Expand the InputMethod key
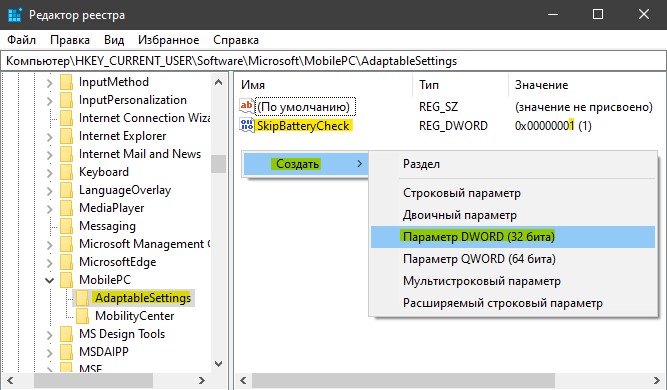Screen dimensions: 667x390 pos(50,83)
